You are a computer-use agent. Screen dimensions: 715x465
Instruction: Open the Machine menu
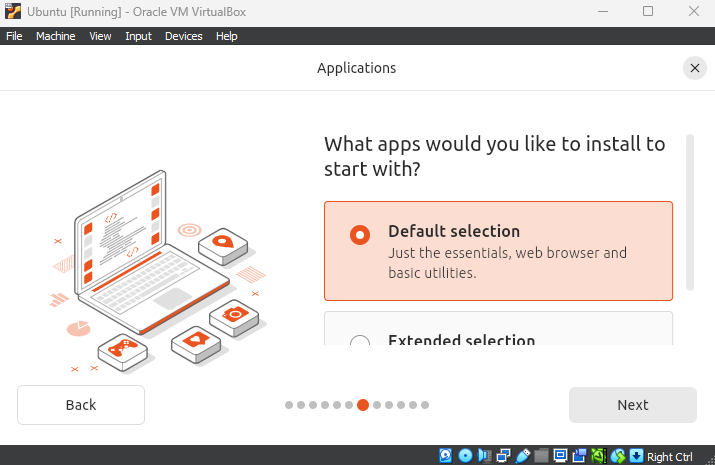pos(55,36)
